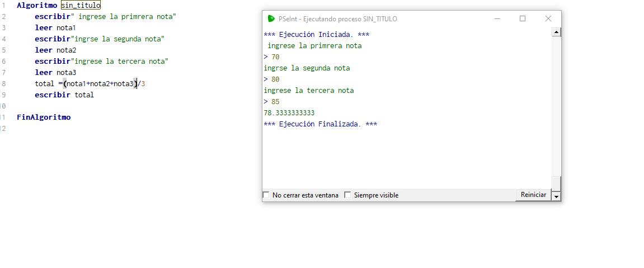Click "leer nota3" statement in the code

click(x=55, y=72)
